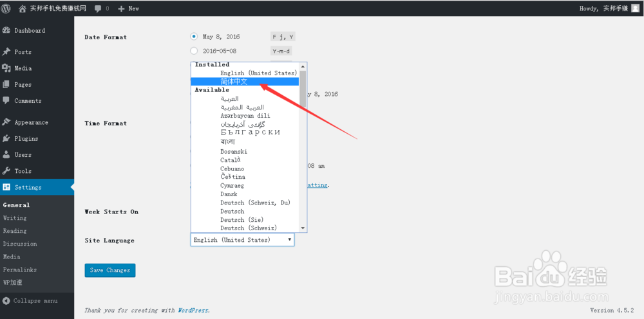
Task: Open comments bubble icon in admin bar
Action: tap(98, 8)
